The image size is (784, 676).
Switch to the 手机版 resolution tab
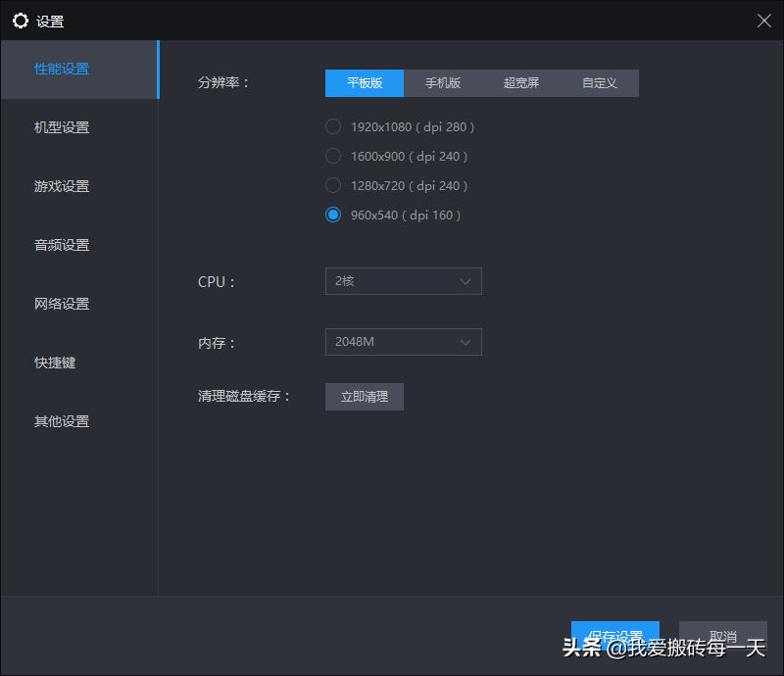tap(444, 83)
